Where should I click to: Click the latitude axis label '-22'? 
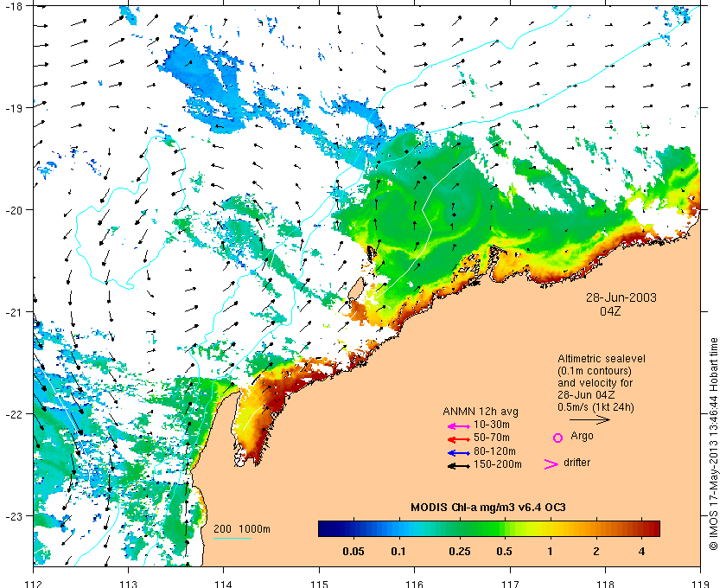pos(14,414)
